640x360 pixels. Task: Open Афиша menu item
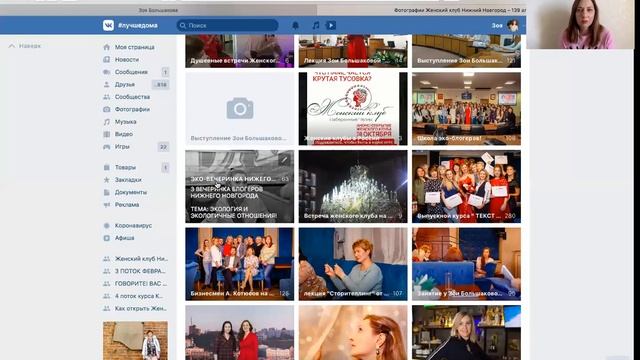124,238
